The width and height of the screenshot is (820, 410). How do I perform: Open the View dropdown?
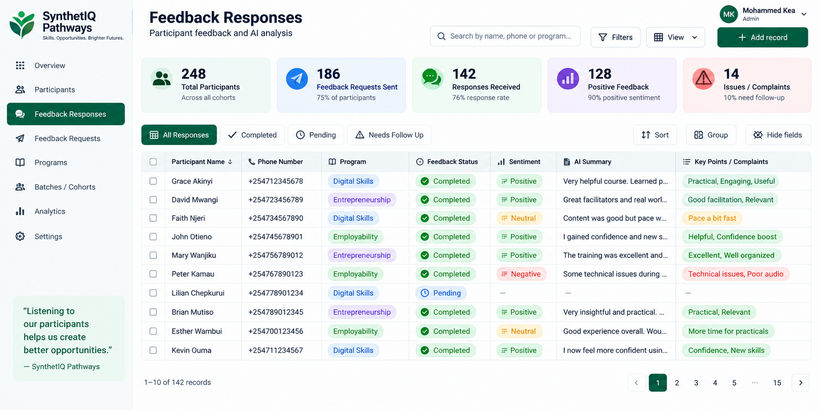click(676, 37)
